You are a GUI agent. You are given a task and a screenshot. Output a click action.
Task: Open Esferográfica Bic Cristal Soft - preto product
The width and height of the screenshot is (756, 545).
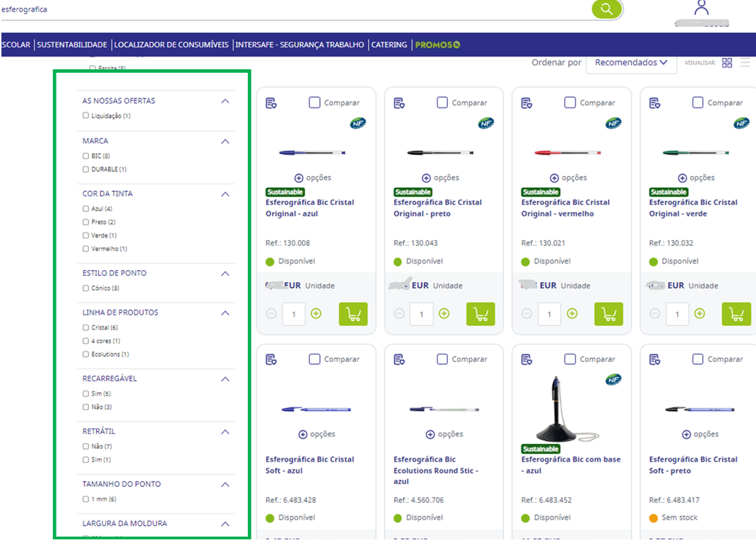coord(693,465)
